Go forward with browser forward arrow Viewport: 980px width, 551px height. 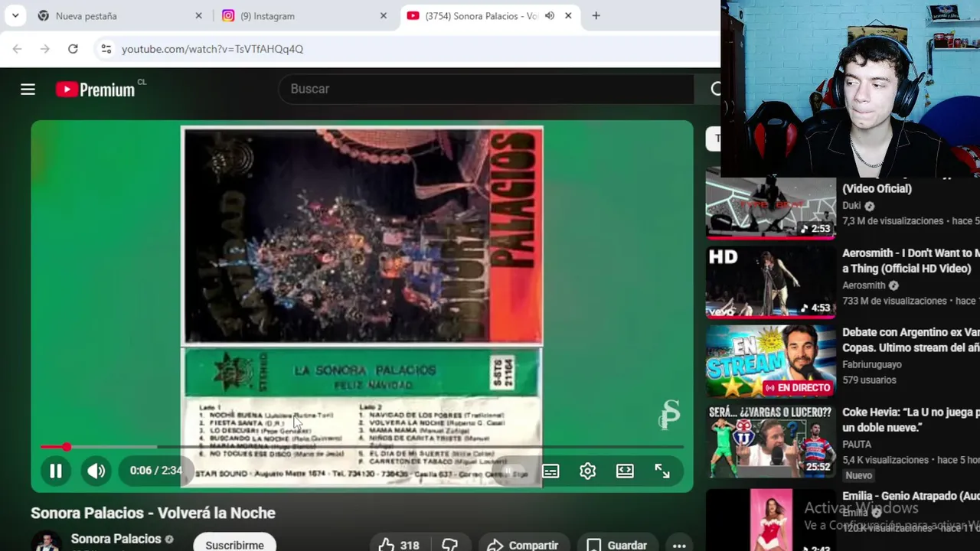(x=45, y=49)
